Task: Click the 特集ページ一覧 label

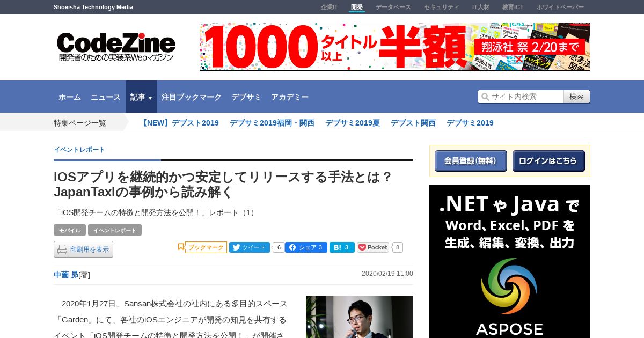Action: coord(80,123)
